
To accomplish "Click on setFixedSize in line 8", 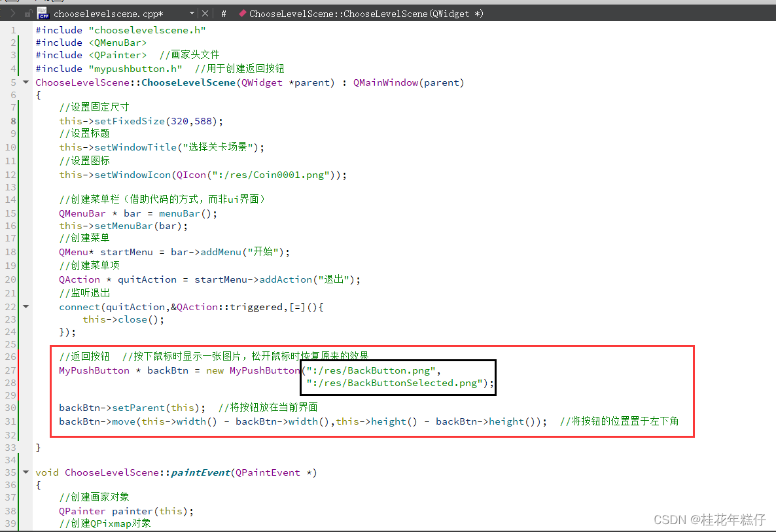I will 130,121.
